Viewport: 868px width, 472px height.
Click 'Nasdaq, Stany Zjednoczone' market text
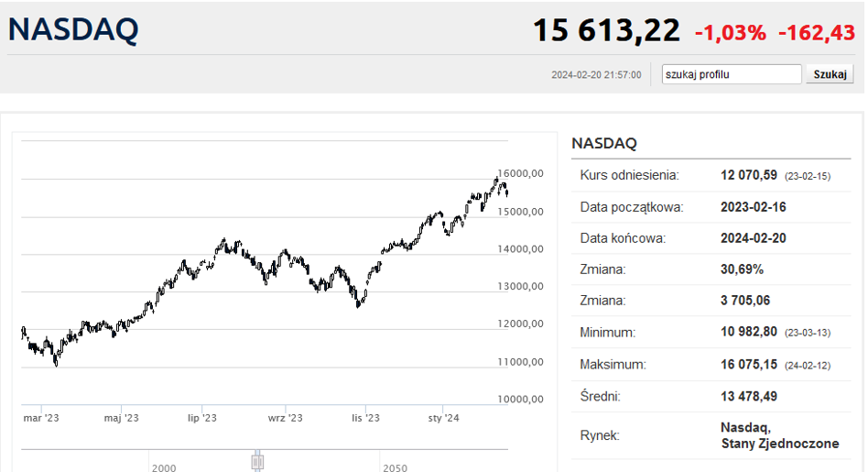click(x=779, y=435)
